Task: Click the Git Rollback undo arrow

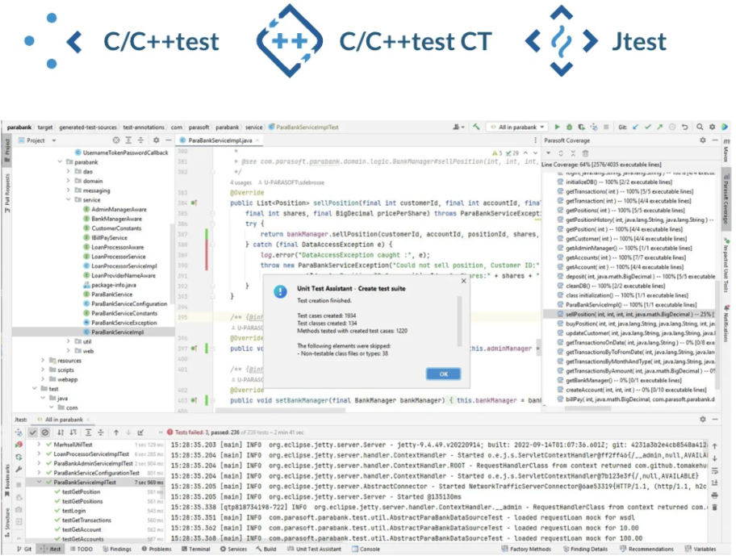Action: (685, 127)
